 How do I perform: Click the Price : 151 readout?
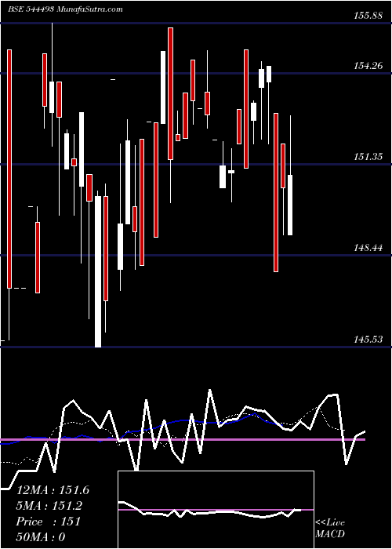coord(49,522)
